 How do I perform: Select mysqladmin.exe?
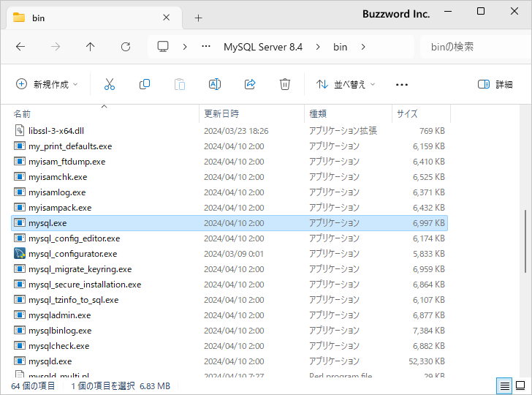(229, 315)
